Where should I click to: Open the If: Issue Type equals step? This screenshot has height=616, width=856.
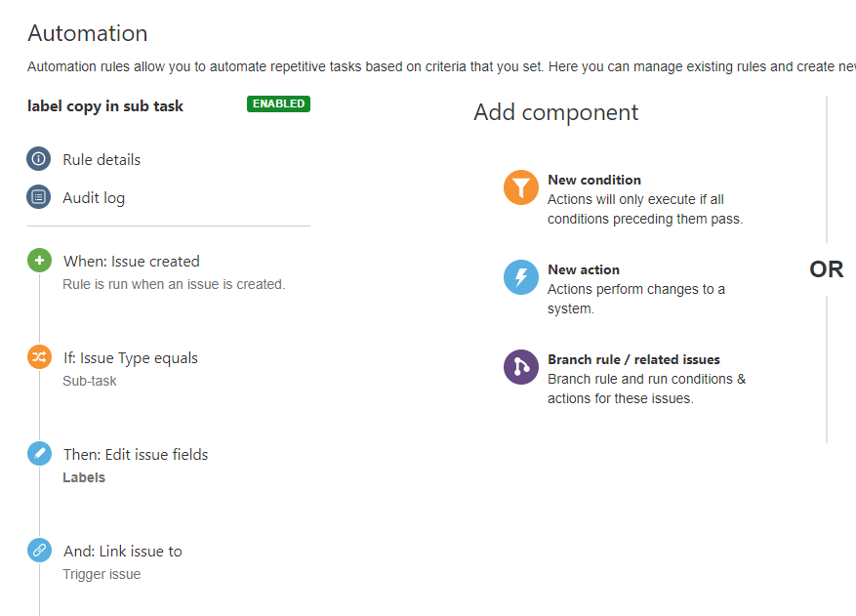point(131,357)
